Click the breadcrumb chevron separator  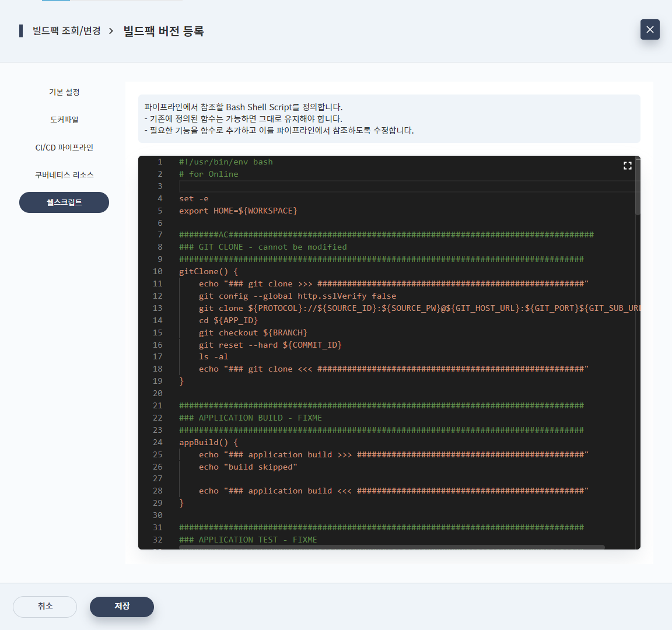111,31
